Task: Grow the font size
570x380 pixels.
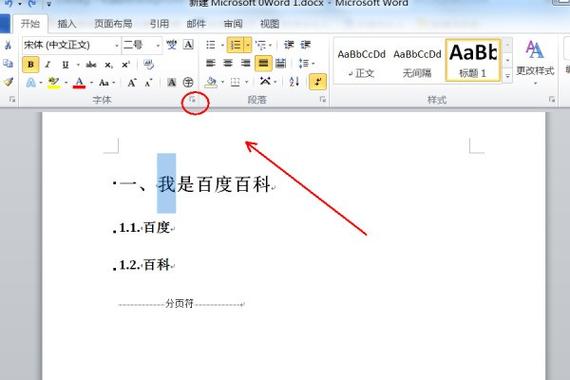Action: point(132,83)
